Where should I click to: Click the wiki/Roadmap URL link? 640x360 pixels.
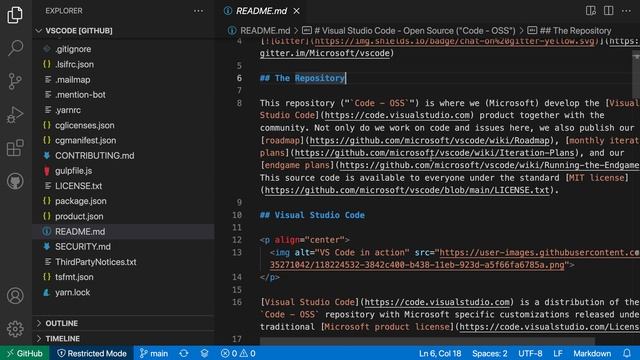pos(429,141)
